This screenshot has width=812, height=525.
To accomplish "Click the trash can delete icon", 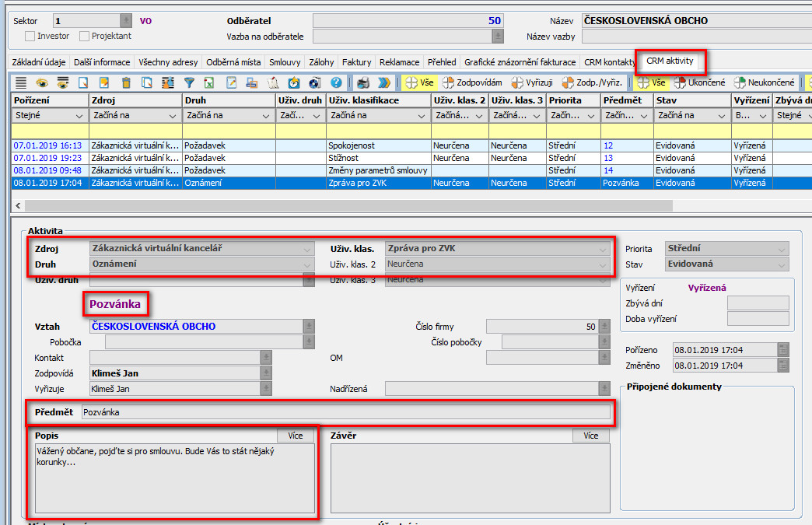I will click(126, 82).
